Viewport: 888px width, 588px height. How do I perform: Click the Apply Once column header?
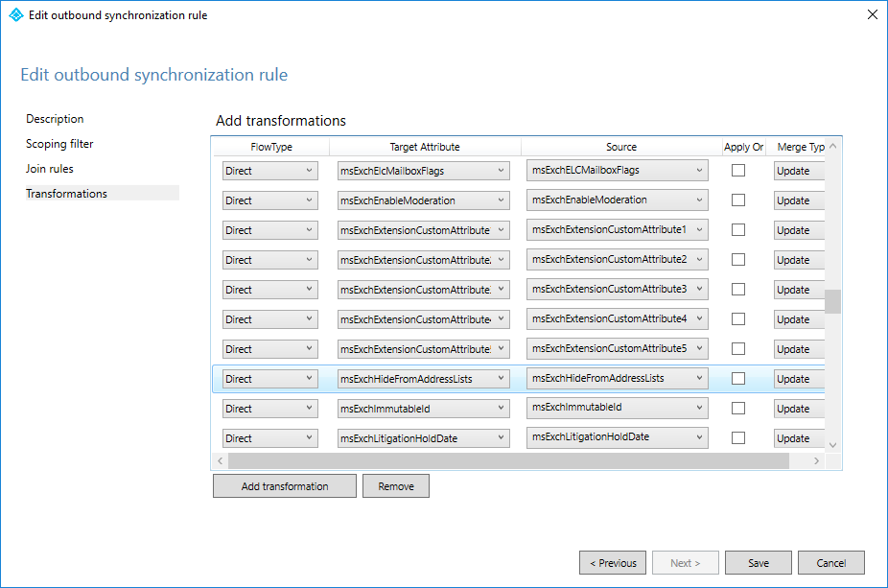743,147
